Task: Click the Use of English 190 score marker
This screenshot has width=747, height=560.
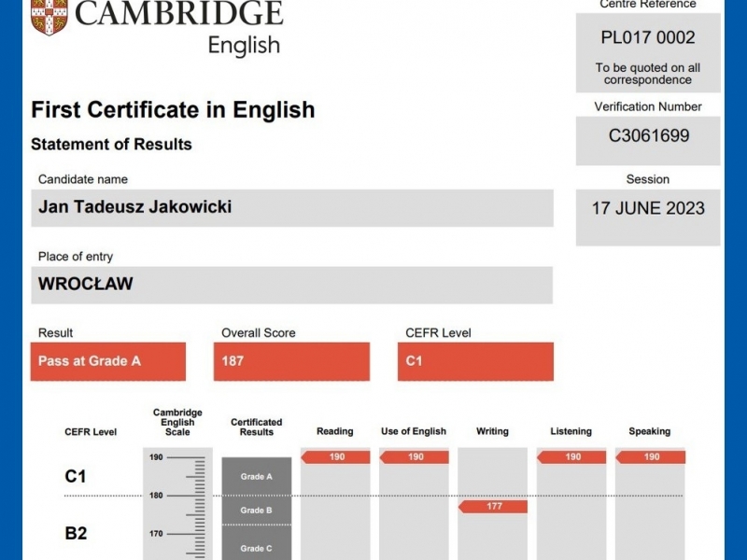Action: [x=414, y=457]
